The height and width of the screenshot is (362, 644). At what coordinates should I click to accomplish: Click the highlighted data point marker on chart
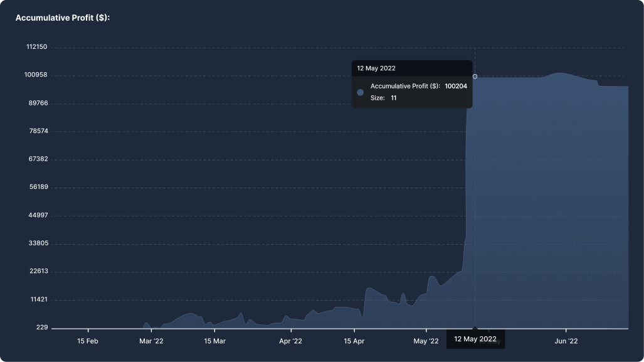coord(475,77)
